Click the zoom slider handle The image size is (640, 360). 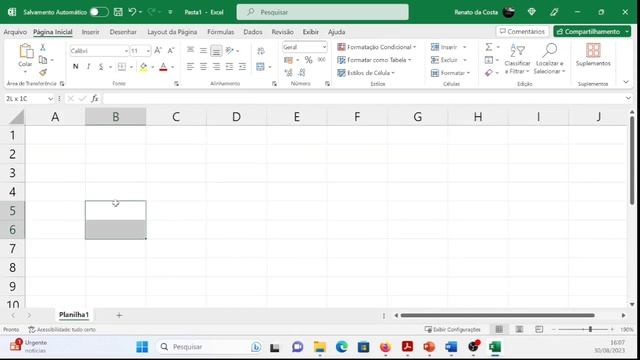590,329
